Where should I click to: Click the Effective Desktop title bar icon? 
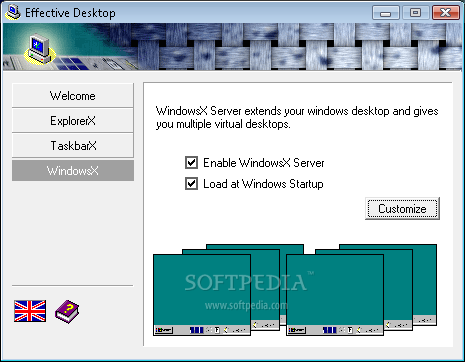13,12
